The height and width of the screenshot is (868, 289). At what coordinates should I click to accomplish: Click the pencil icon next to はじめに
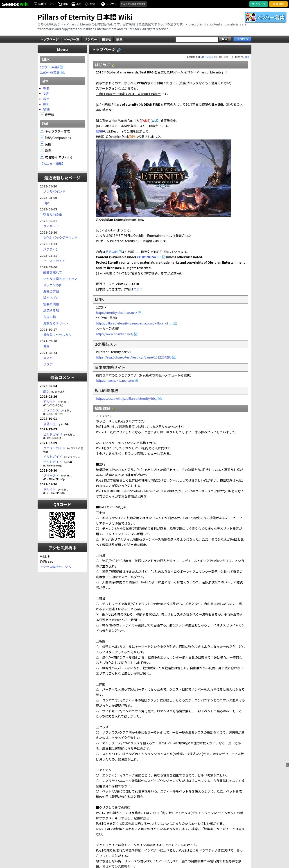[x=113, y=65]
